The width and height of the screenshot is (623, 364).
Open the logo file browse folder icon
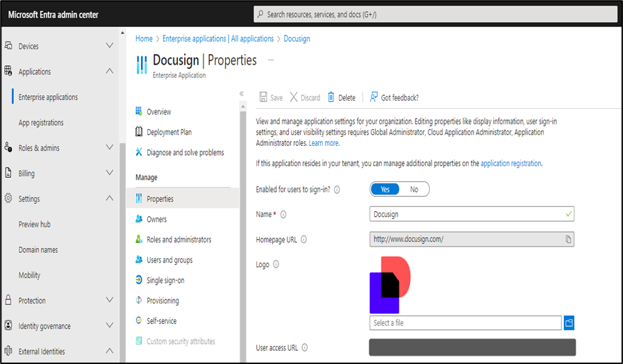[570, 323]
